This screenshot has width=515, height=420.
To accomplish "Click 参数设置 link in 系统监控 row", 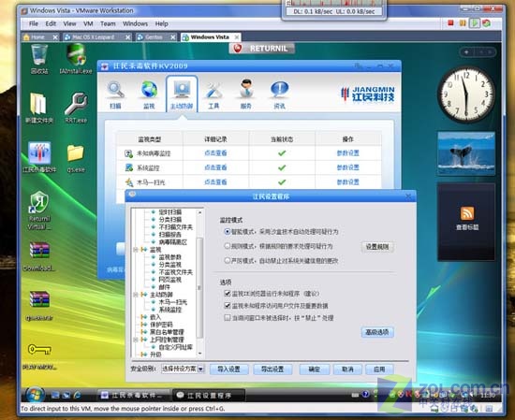I will 347,167.
